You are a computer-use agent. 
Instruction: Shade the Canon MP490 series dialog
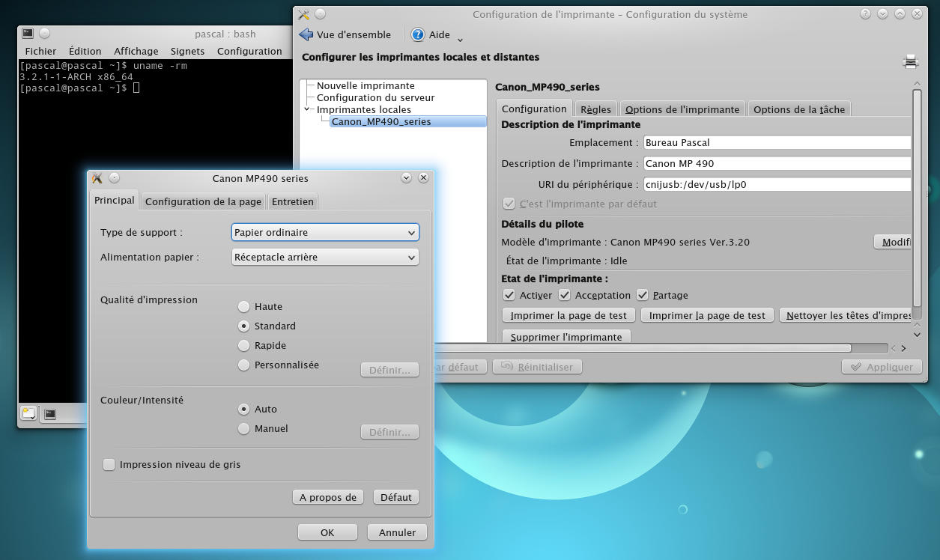coord(406,178)
